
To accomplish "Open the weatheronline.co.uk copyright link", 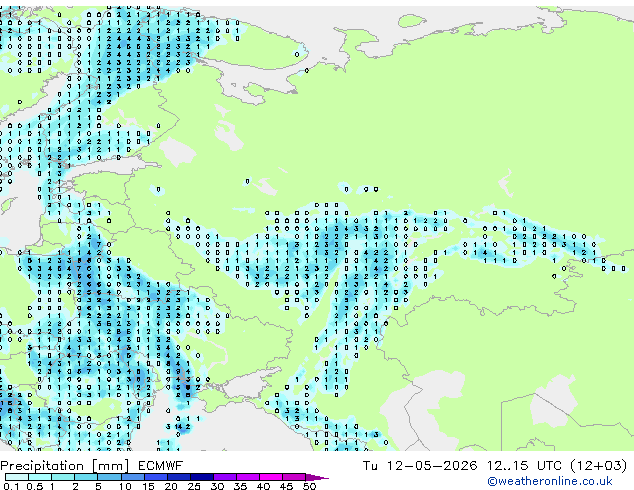I will (x=549, y=481).
